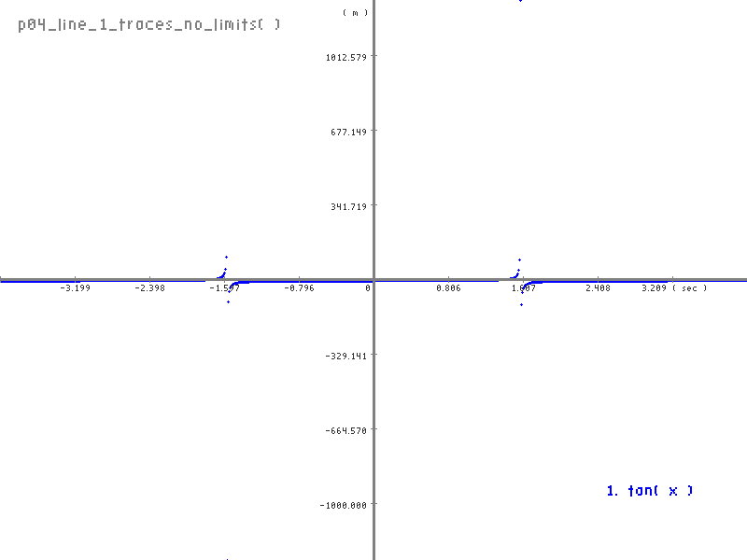Click y-axis value -329.141

pos(345,357)
